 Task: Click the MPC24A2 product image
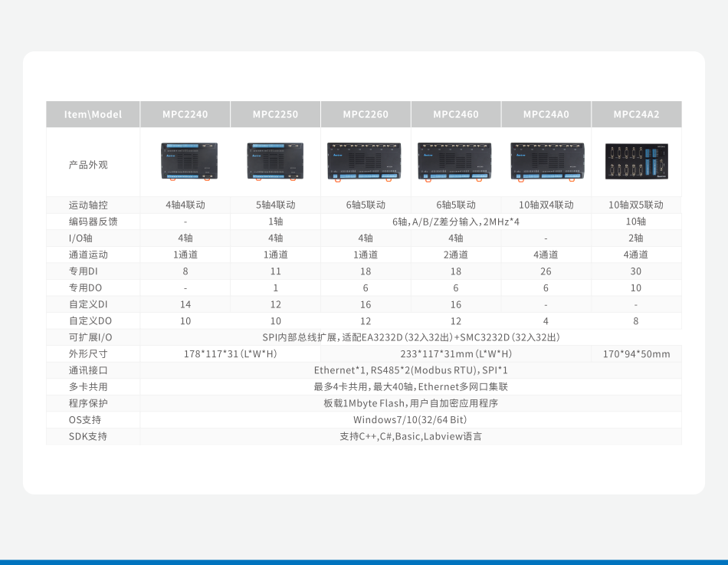(x=637, y=161)
